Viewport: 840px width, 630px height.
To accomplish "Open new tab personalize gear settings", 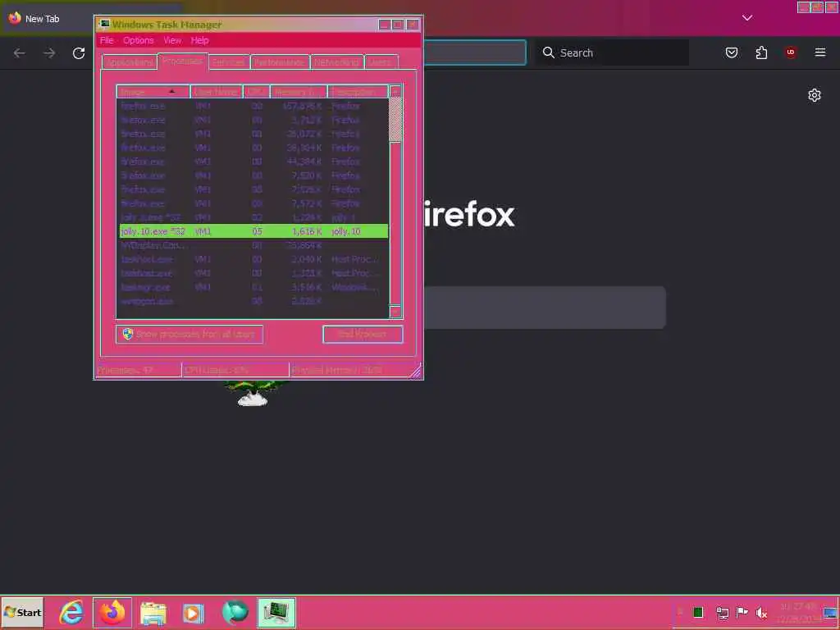I will pyautogui.click(x=815, y=95).
